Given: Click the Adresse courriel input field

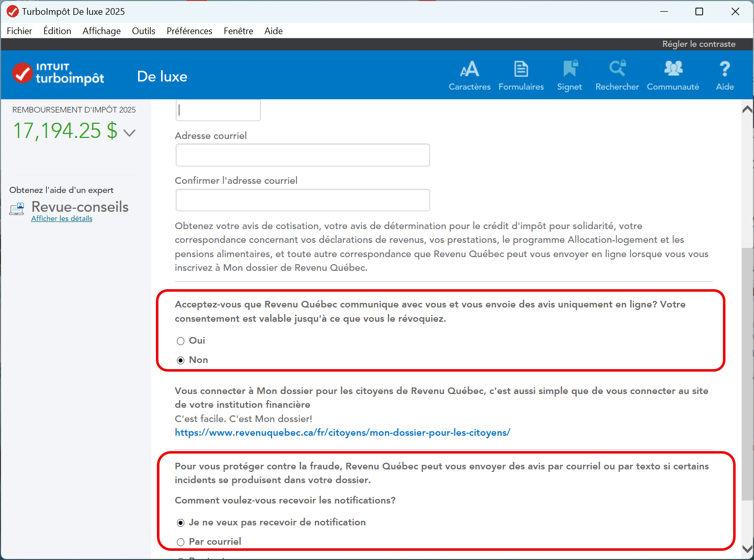Looking at the screenshot, I should point(303,155).
